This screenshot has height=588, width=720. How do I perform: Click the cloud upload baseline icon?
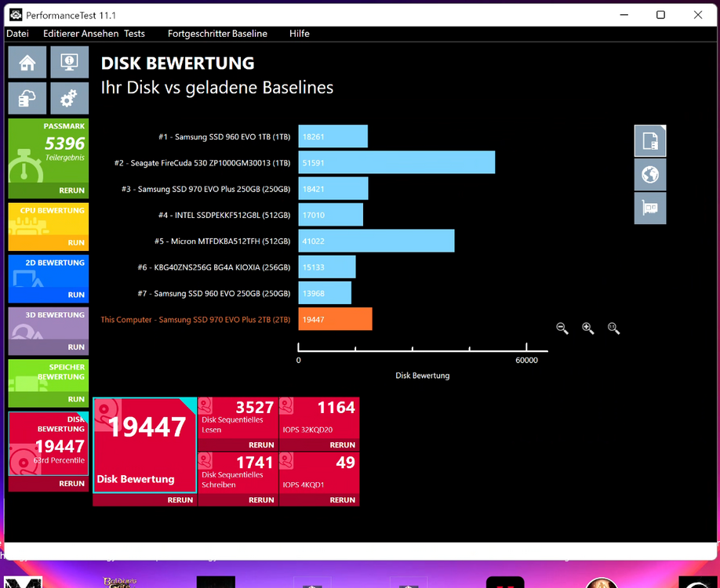(x=27, y=98)
